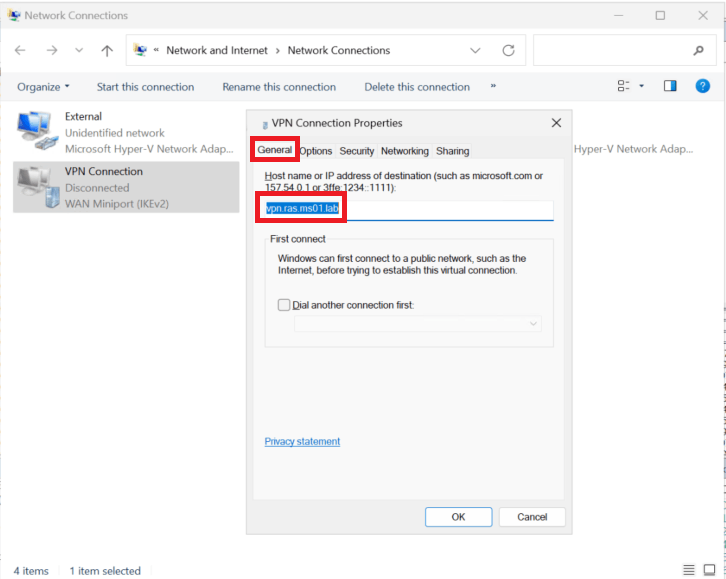Show more toolbar commands chevron

click(493, 86)
